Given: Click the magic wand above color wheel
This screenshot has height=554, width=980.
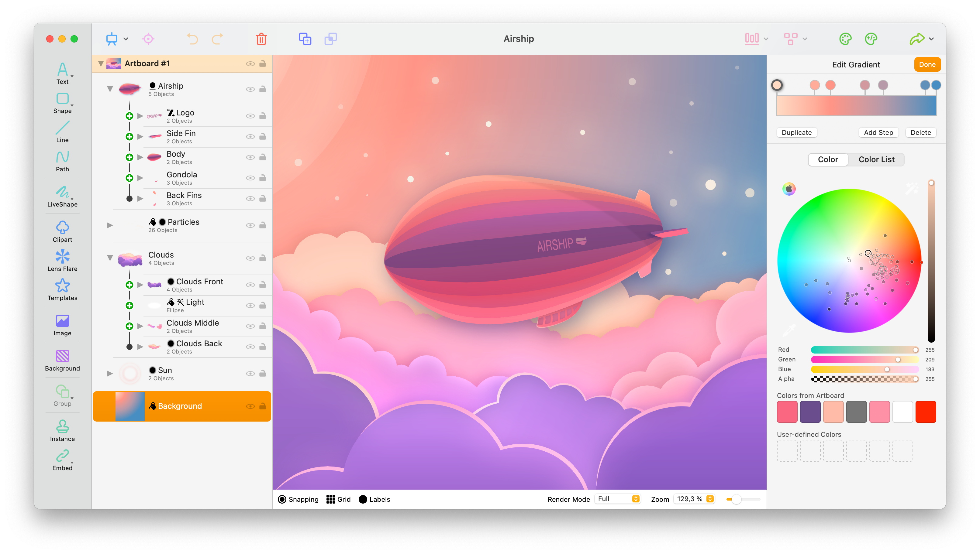Looking at the screenshot, I should tap(912, 188).
